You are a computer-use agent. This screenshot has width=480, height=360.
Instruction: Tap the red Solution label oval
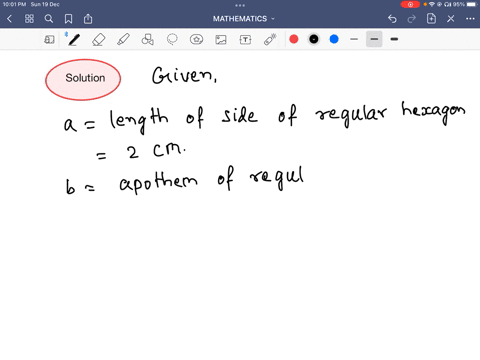coord(83,80)
